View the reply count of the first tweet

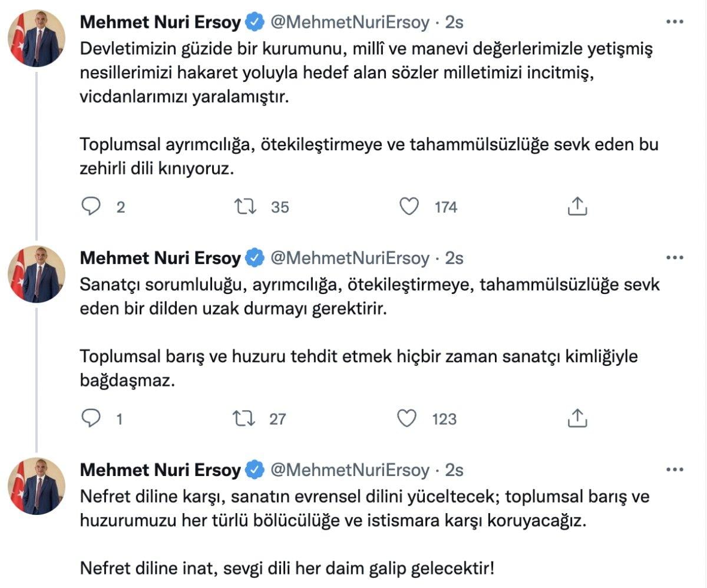pyautogui.click(x=116, y=207)
